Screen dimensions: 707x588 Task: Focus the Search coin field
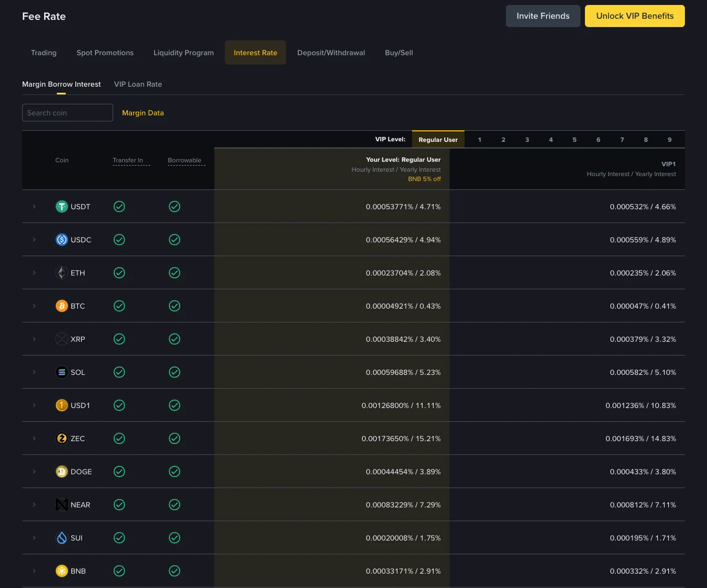(x=67, y=113)
